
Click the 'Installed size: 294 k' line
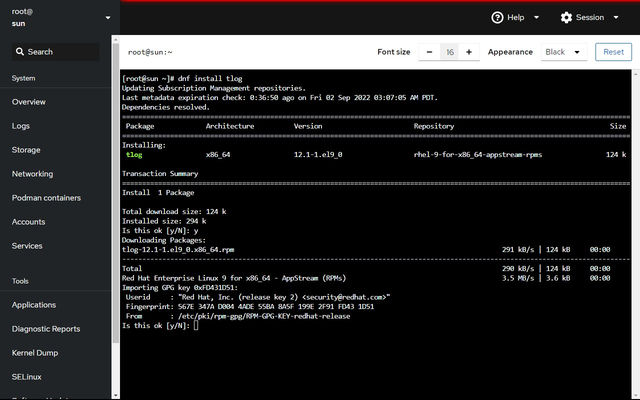point(164,221)
